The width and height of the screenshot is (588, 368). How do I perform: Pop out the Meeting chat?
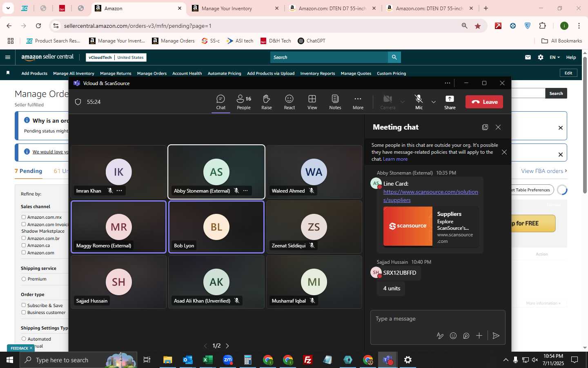[485, 127]
